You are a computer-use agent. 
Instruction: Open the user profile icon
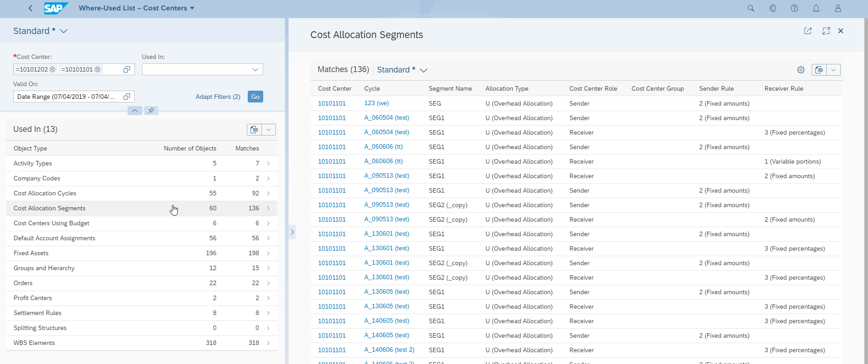[x=838, y=8]
